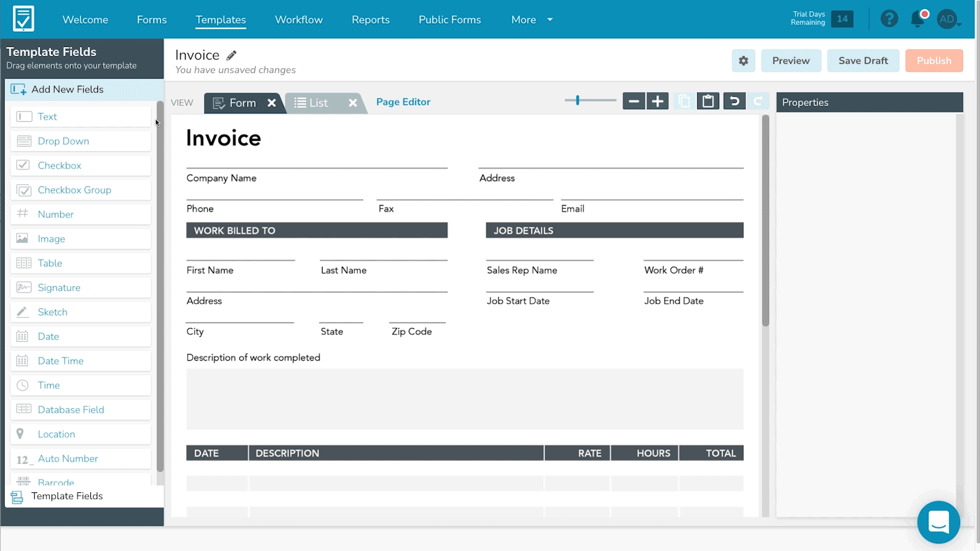Click the undo arrow in the toolbar
The width and height of the screenshot is (980, 551).
pyautogui.click(x=734, y=102)
